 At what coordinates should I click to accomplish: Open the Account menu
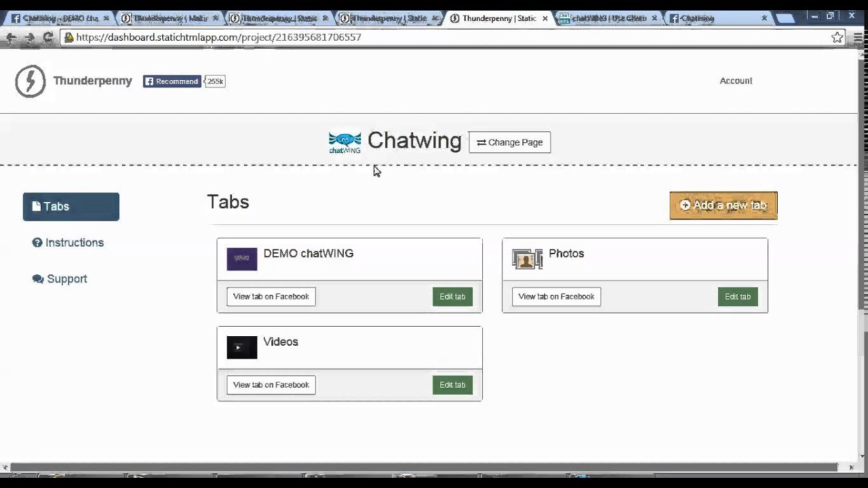coord(736,81)
